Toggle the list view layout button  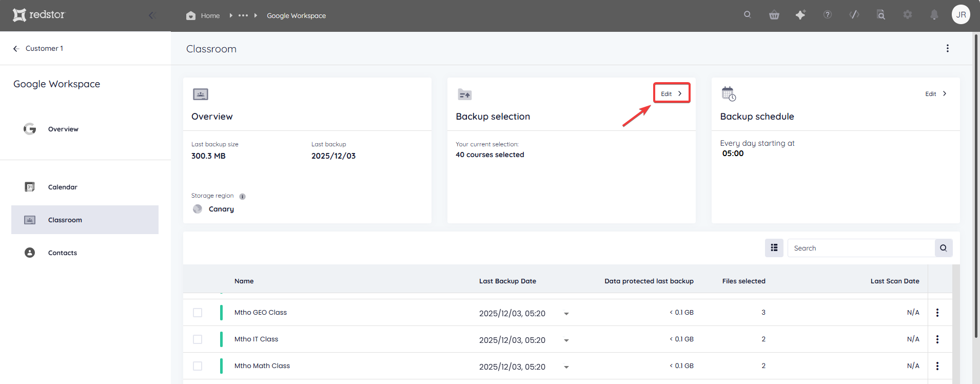(x=774, y=248)
